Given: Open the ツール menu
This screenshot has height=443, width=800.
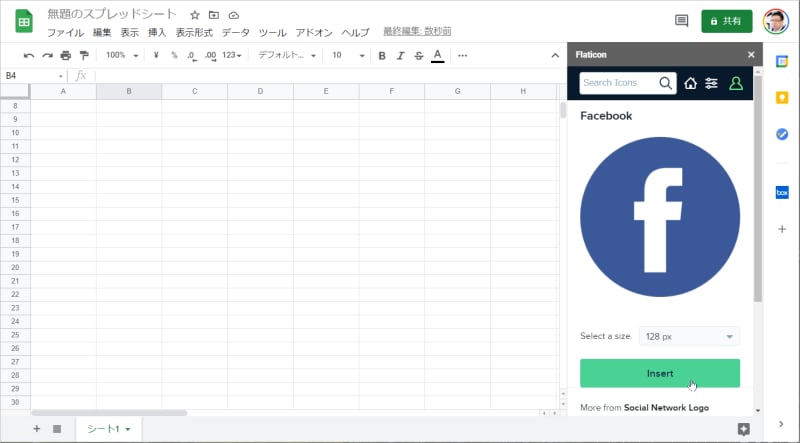Looking at the screenshot, I should tap(272, 33).
